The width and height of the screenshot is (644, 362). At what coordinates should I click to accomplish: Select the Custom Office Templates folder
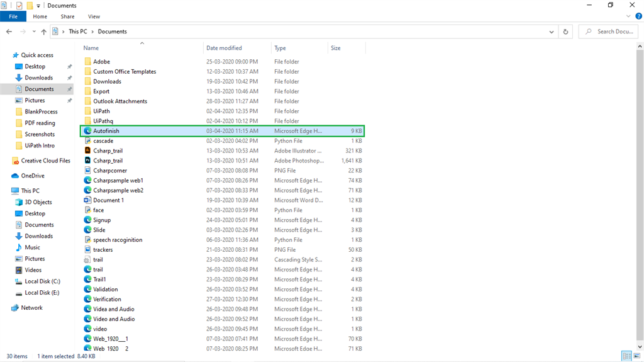click(x=125, y=71)
